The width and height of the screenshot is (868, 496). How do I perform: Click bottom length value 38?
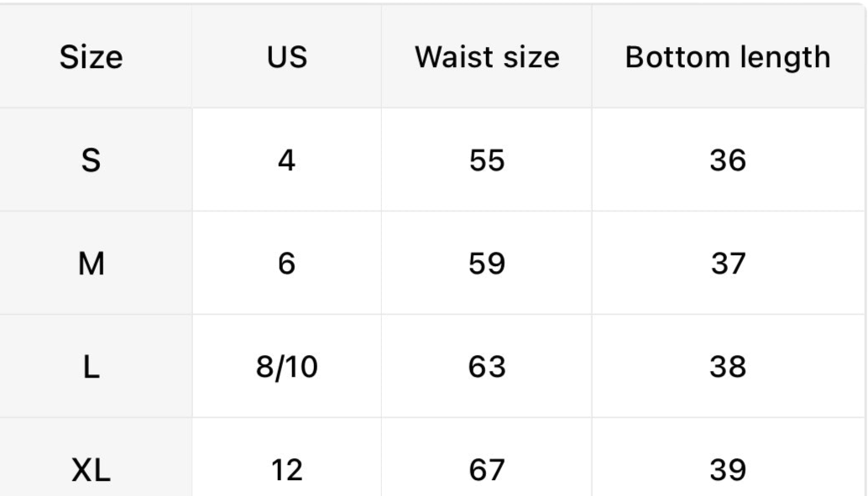tap(728, 368)
